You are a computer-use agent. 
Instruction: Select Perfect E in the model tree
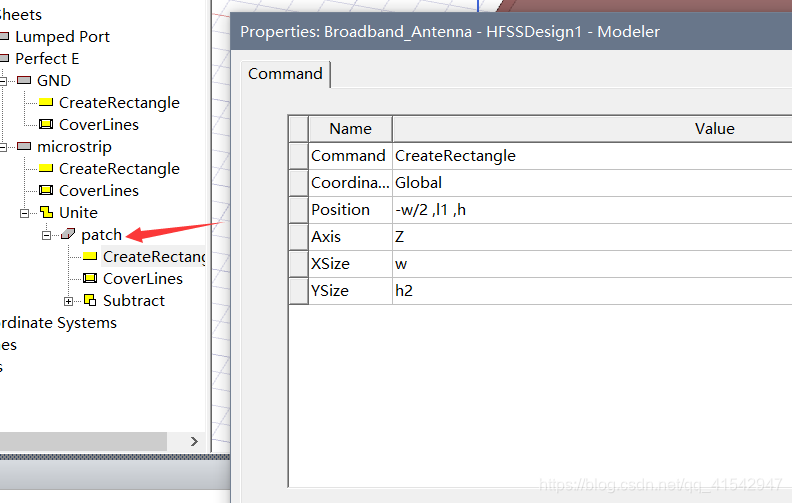47,59
